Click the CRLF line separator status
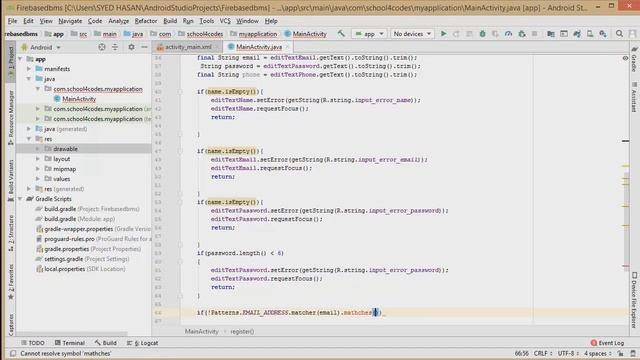640x360 pixels. click(542, 353)
